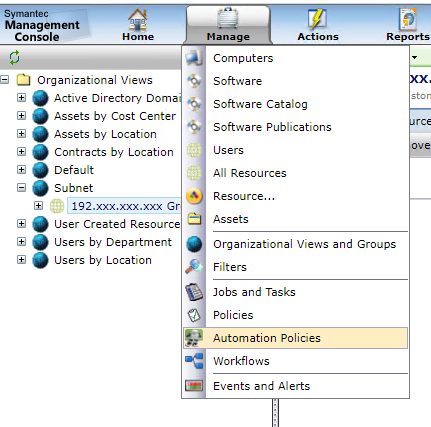Click the grid icon beside 192.xxx.xxx.xxx group
Screen dimensions: 431x427
coord(57,206)
